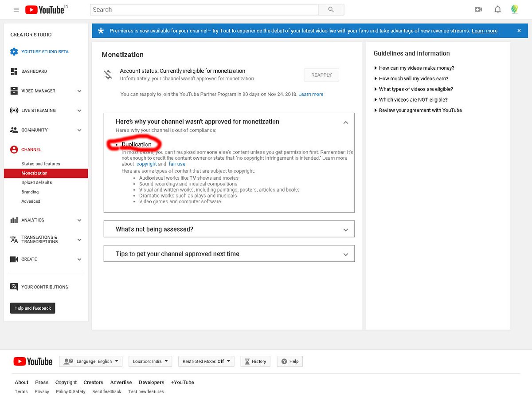Open the Creators footer link
This screenshot has width=532, height=406.
(93, 382)
